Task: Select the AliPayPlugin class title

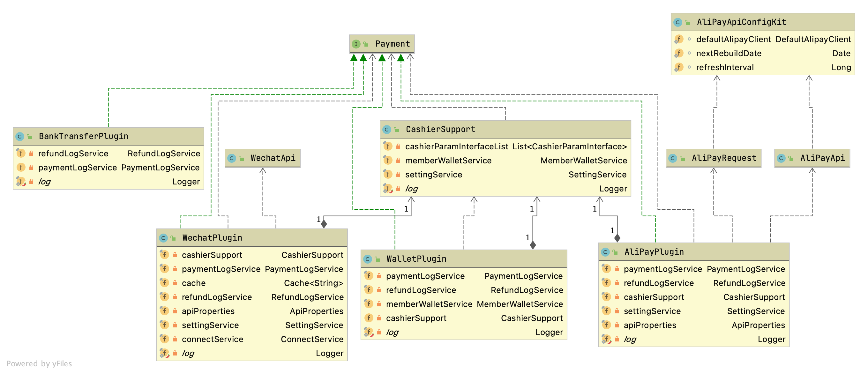Action: coord(654,252)
